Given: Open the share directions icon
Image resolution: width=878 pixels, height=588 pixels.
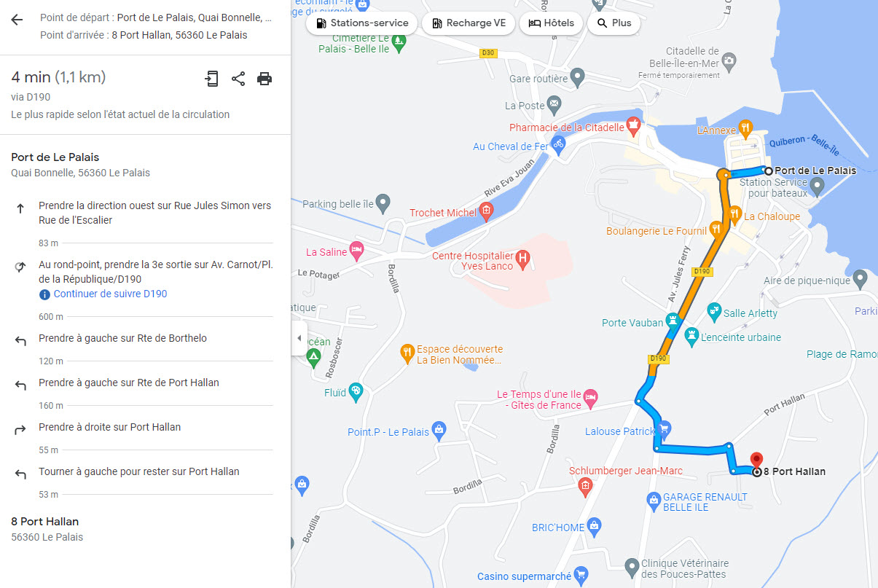Looking at the screenshot, I should tap(238, 79).
